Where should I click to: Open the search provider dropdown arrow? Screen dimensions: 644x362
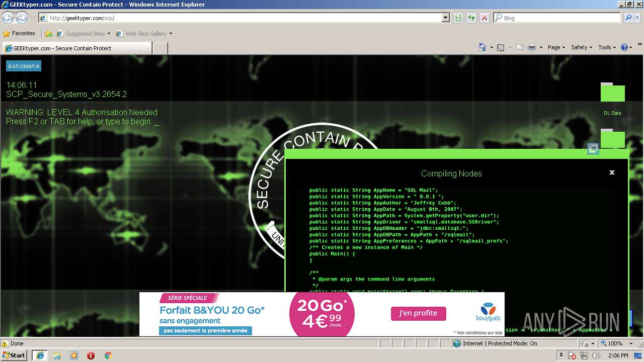(637, 18)
